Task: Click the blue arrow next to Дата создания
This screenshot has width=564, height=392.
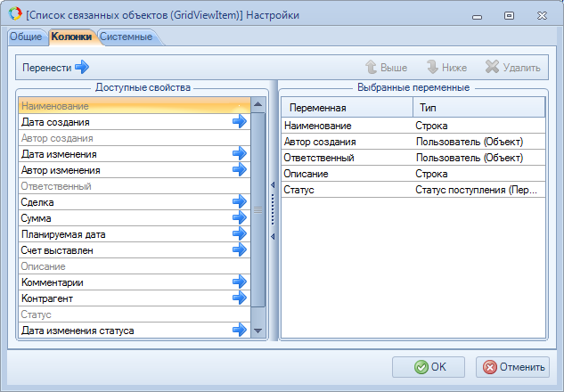Action: tap(239, 122)
